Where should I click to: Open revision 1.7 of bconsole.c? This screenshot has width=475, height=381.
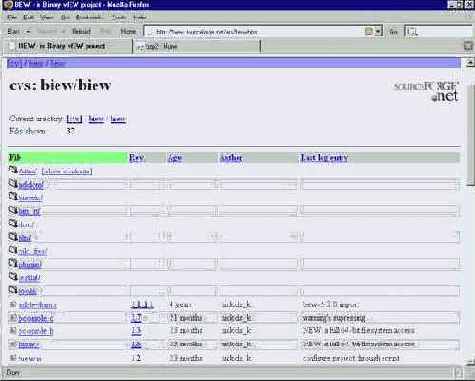136,318
